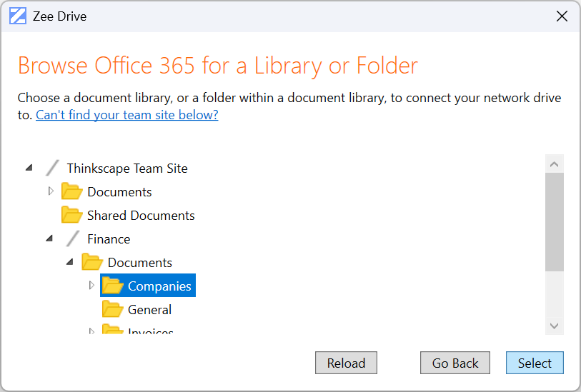The image size is (581, 392).
Task: Collapse the Finance Documents library
Action: click(70, 263)
